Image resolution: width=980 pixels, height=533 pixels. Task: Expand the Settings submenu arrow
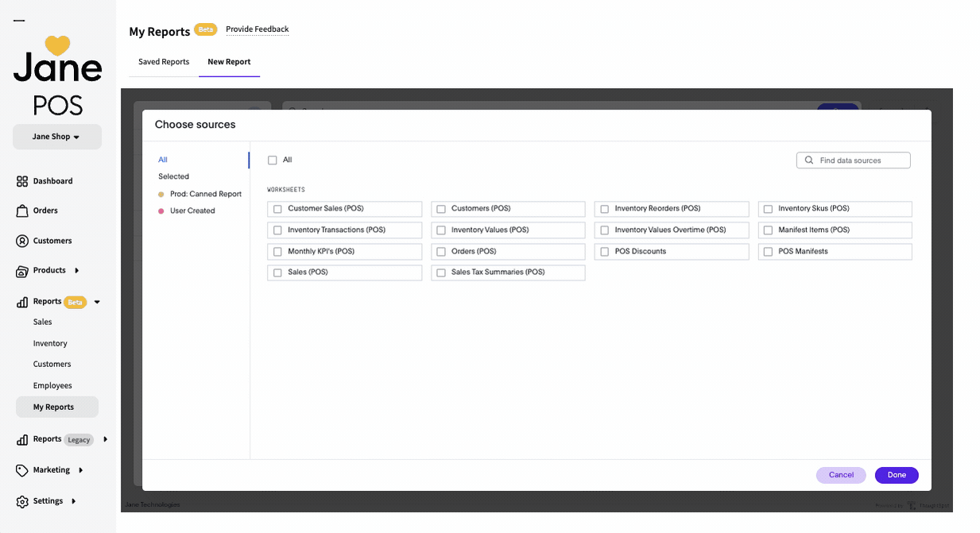pos(74,501)
